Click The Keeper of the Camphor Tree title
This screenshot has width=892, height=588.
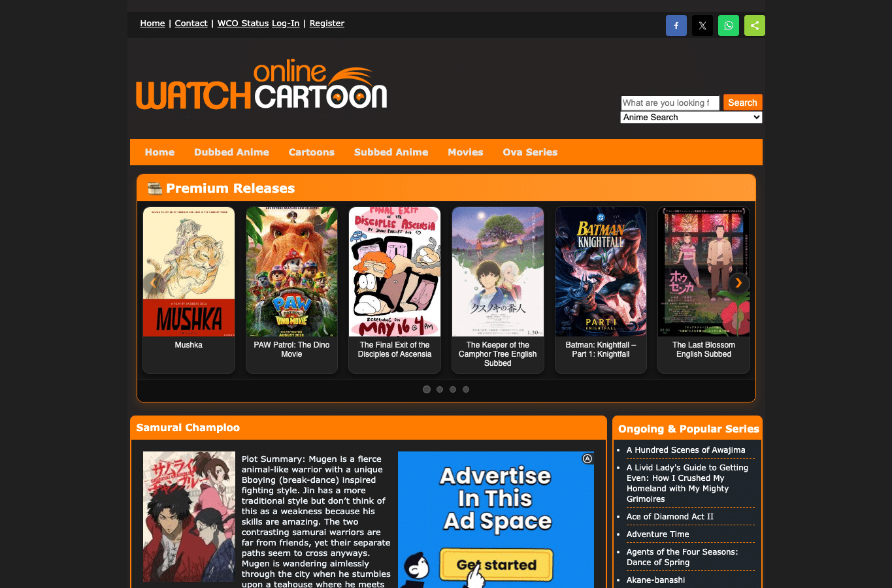pos(498,354)
